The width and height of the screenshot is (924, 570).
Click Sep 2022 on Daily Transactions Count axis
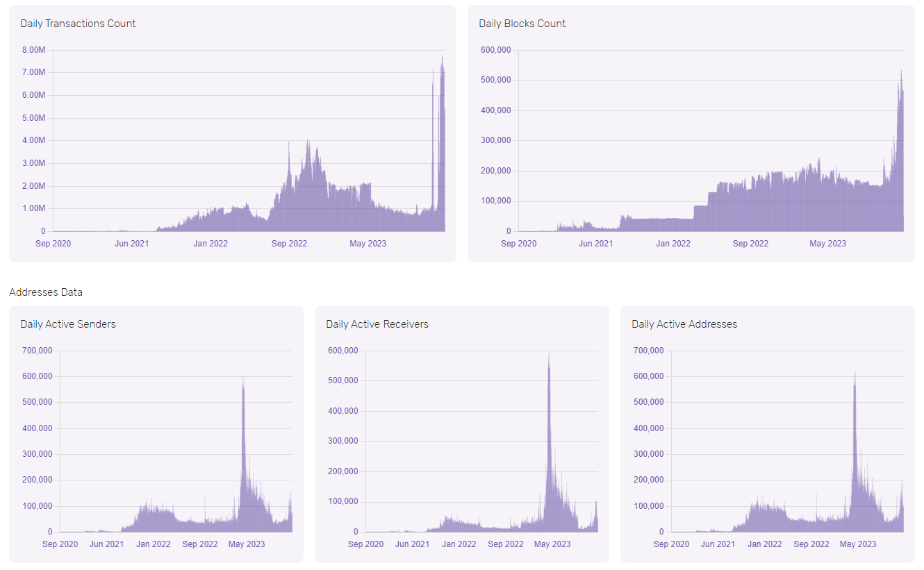click(289, 244)
